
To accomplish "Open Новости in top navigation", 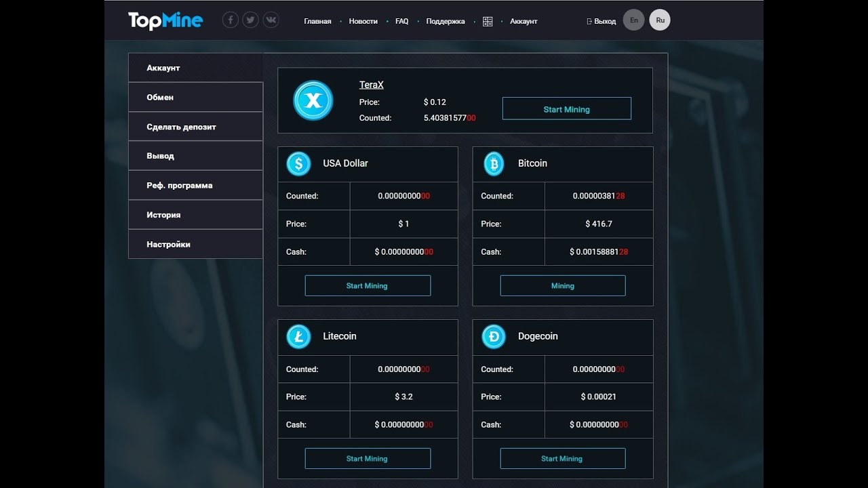I will (x=363, y=22).
